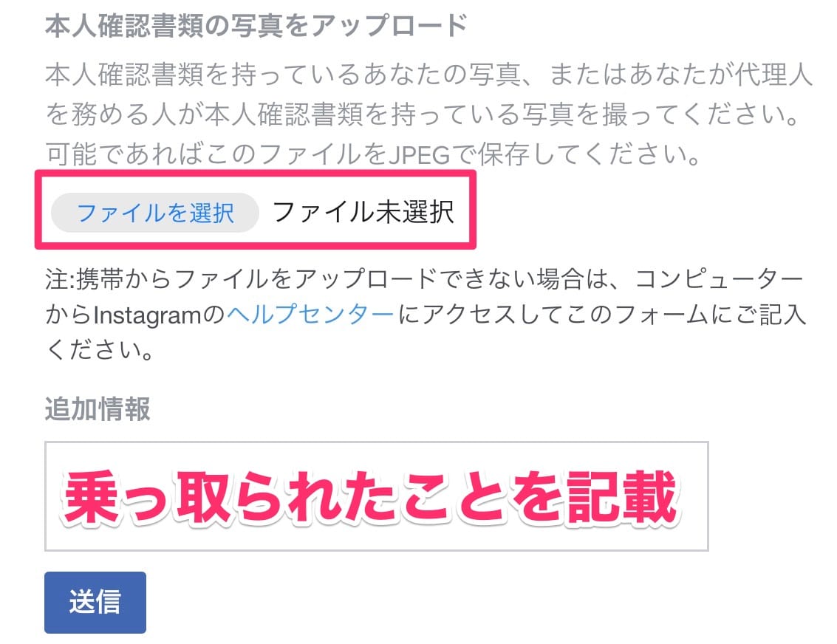Focus the 追加情報 text box
Screen dimensions: 837x644
[x=376, y=496]
